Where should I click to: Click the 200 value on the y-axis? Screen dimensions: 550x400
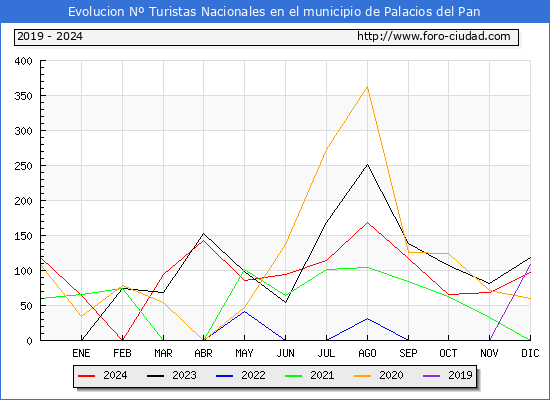point(24,201)
